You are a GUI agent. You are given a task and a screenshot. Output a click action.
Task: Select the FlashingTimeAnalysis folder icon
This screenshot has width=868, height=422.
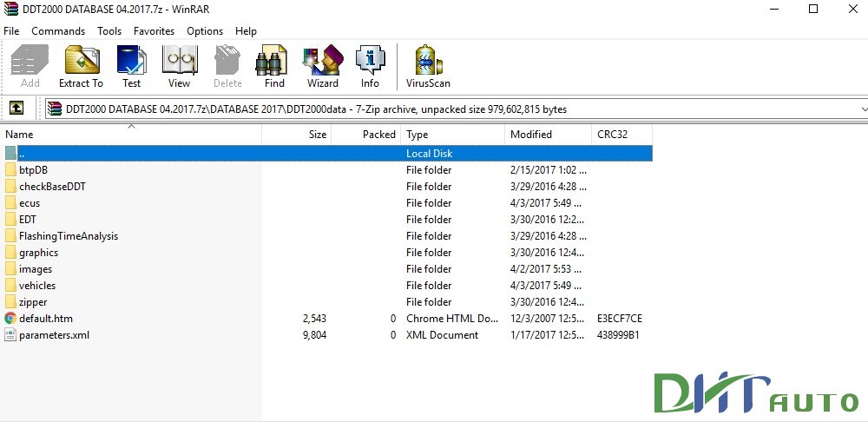[x=10, y=236]
